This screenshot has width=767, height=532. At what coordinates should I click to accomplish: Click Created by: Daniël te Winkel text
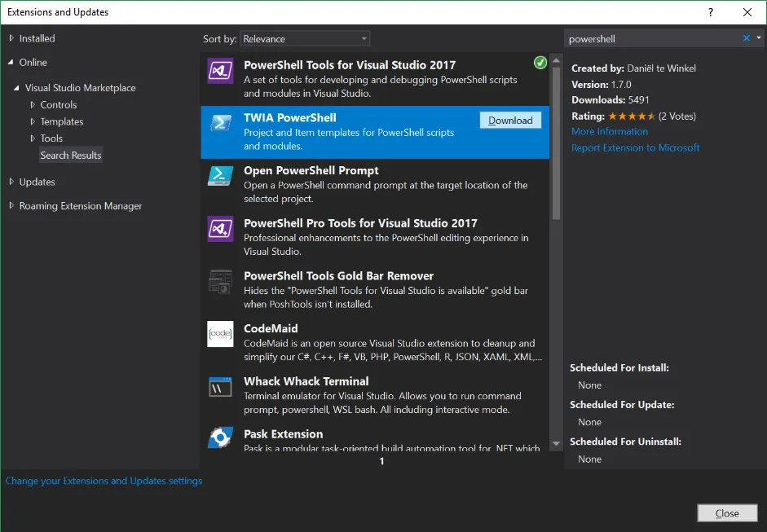coord(633,68)
